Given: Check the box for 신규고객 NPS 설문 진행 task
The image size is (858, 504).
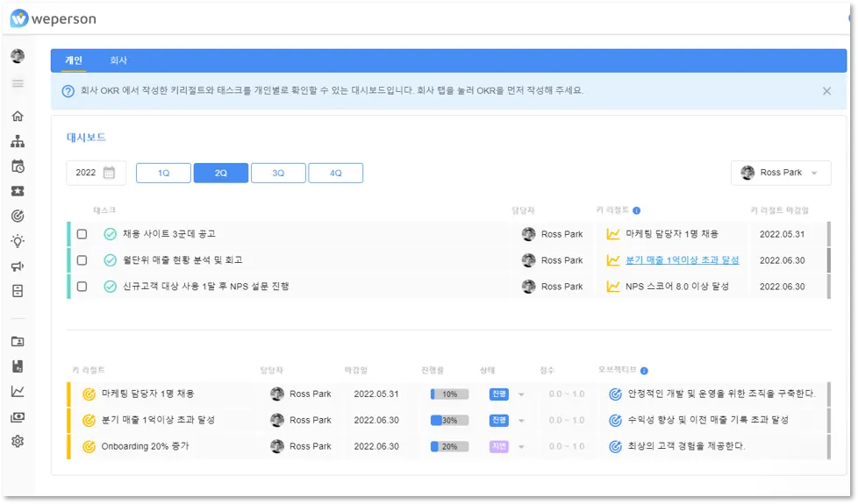Looking at the screenshot, I should click(82, 287).
